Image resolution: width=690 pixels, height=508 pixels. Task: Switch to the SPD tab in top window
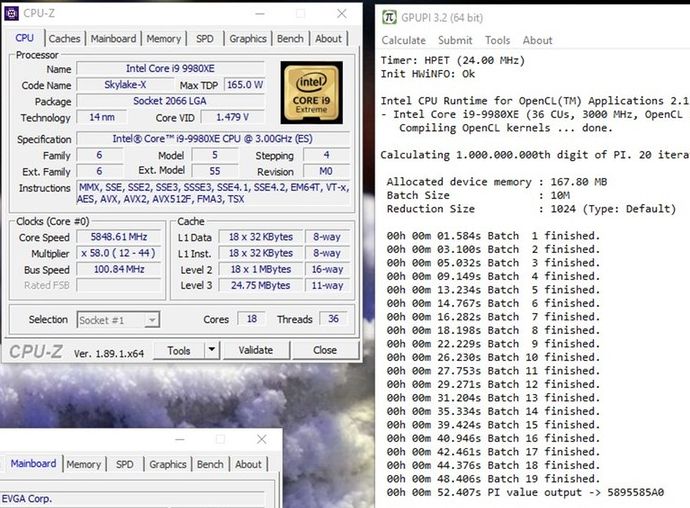point(205,39)
